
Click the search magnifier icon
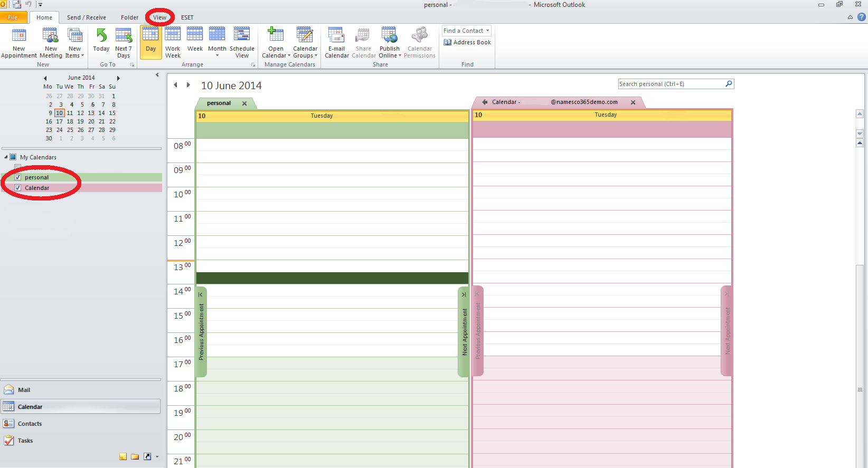point(729,84)
